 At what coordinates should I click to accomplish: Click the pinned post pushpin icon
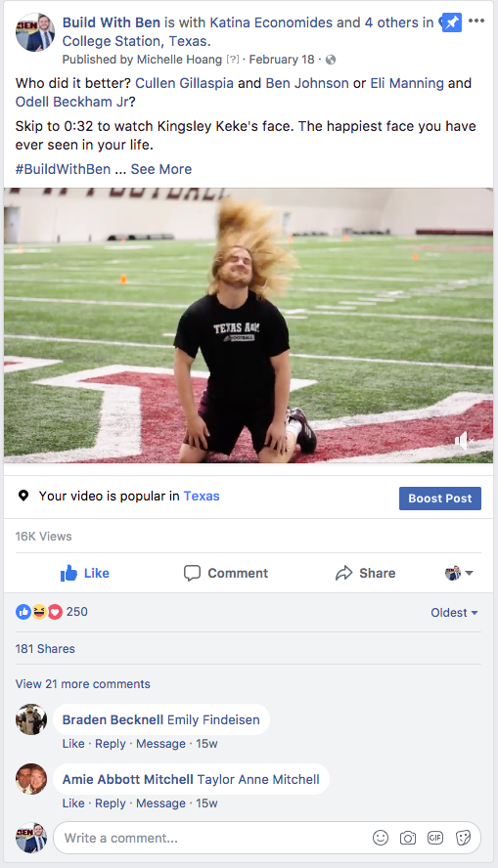(x=452, y=22)
